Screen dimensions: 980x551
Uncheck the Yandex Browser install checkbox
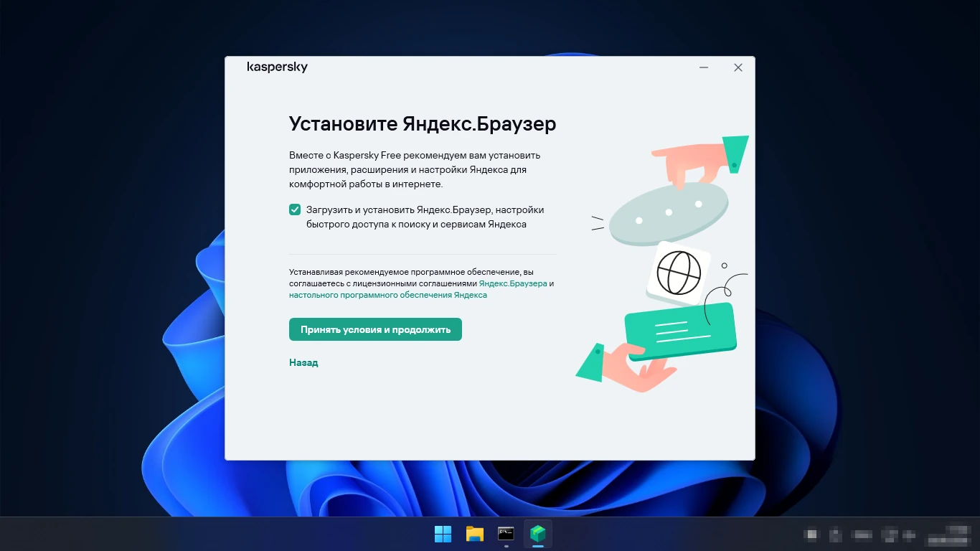[x=295, y=209]
